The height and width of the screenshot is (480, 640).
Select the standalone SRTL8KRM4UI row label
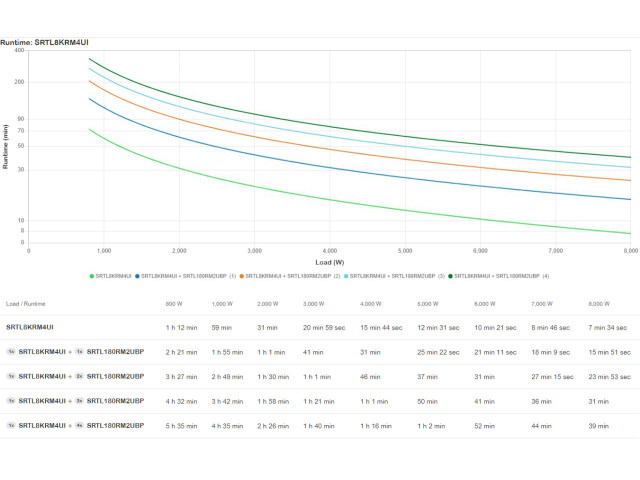30,327
